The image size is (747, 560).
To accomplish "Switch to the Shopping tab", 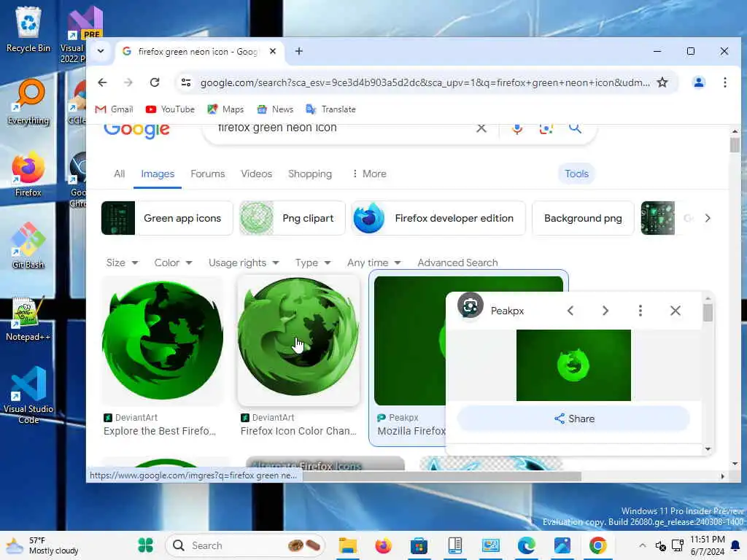I will (x=310, y=174).
